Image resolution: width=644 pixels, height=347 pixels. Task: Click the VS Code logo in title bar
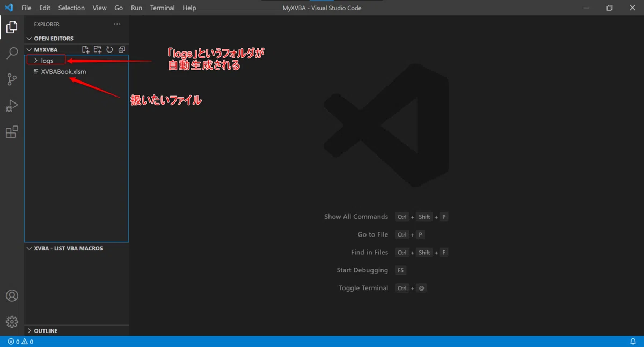(9, 8)
